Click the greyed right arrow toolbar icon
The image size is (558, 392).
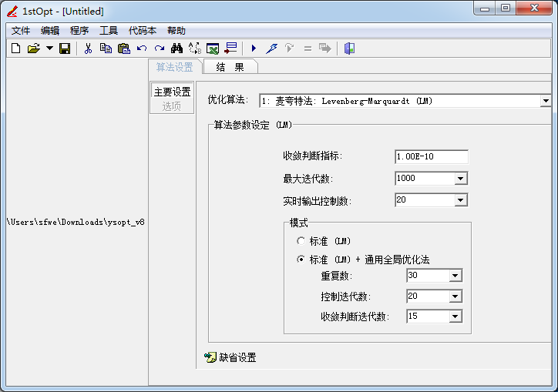pos(325,48)
